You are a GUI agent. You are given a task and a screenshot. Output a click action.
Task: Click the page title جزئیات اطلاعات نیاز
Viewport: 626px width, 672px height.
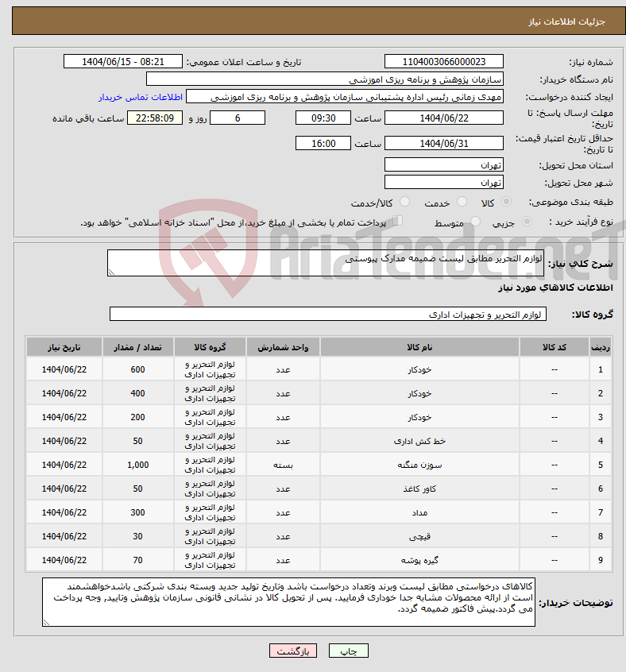(566, 21)
